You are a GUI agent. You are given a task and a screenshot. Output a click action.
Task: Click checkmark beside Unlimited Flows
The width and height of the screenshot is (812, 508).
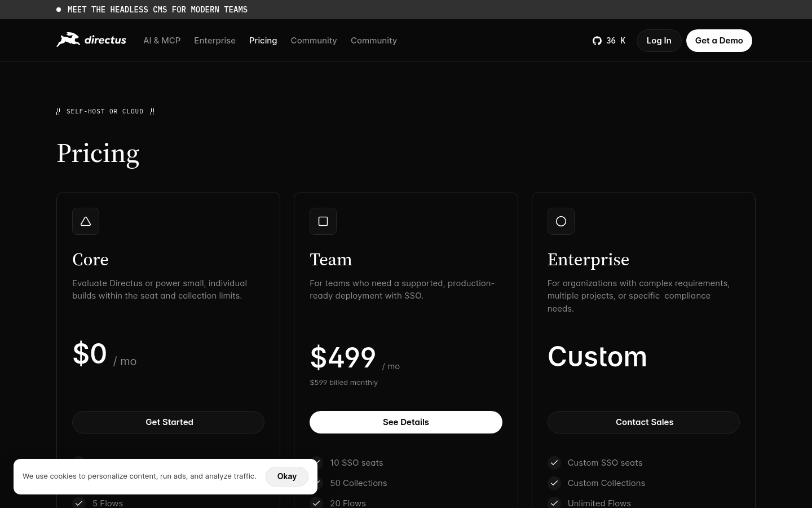click(554, 503)
